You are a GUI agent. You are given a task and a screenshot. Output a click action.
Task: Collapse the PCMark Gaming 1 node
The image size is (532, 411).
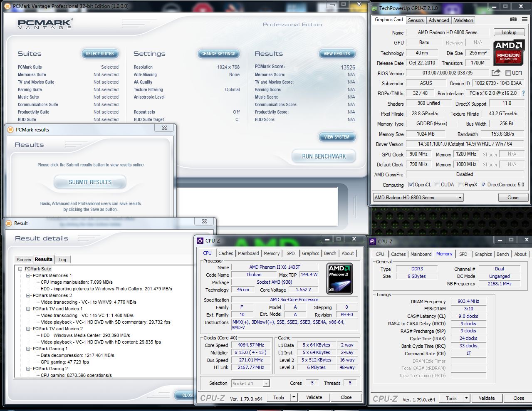[x=28, y=349]
